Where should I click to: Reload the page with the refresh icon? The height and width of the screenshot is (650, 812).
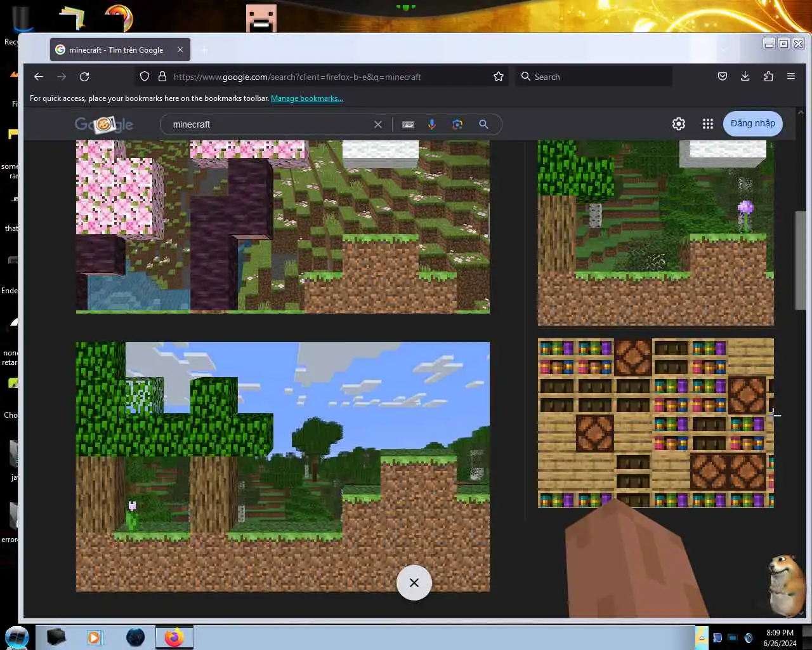tap(84, 77)
